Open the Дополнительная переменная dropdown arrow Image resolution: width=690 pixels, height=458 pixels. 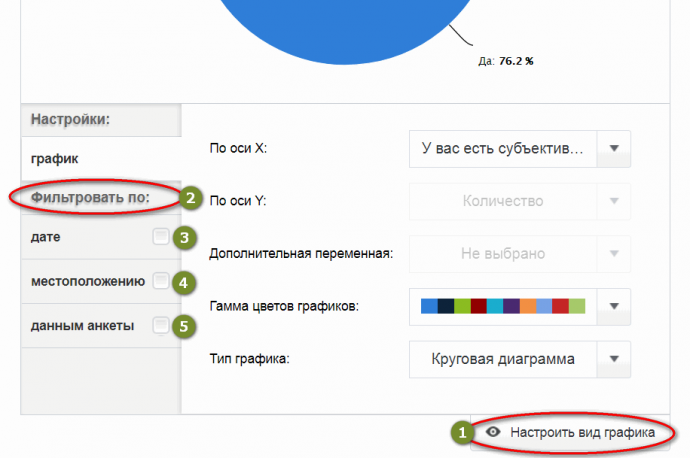[614, 253]
